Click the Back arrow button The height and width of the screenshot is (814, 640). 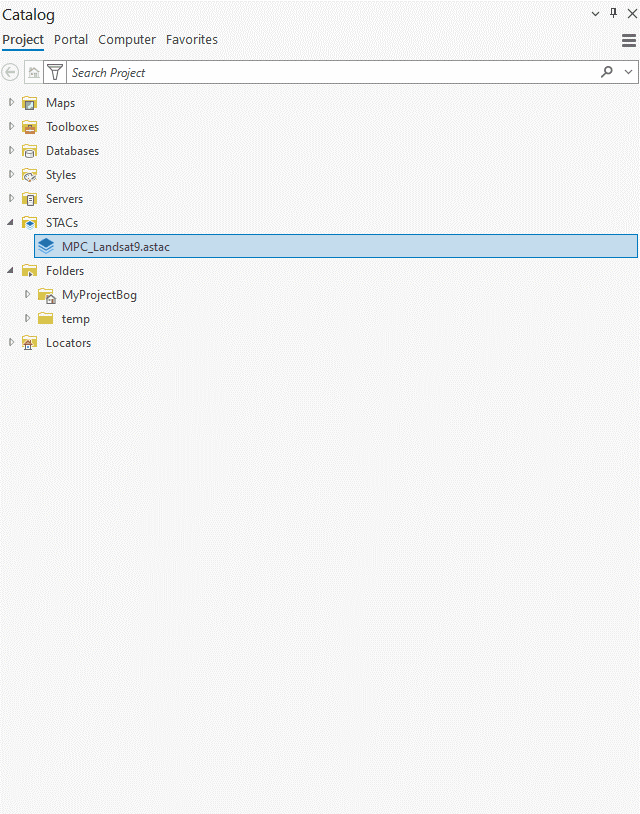click(x=10, y=72)
